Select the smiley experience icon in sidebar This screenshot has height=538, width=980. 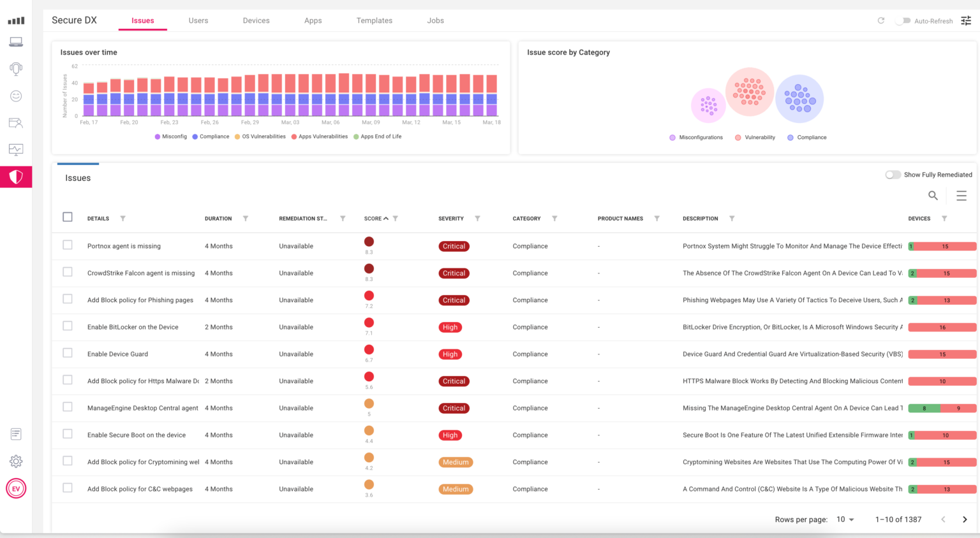coord(15,96)
